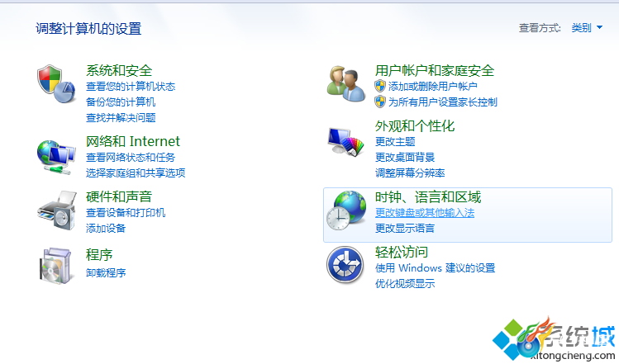Click the Network and Internet globe icon

tap(56, 157)
